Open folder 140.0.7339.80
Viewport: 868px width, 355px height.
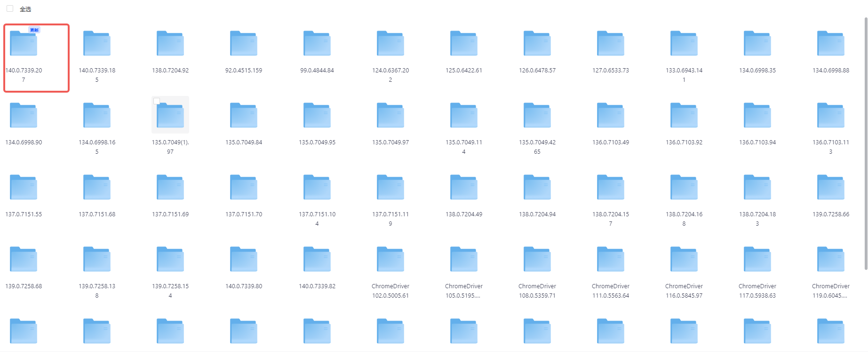(x=244, y=260)
